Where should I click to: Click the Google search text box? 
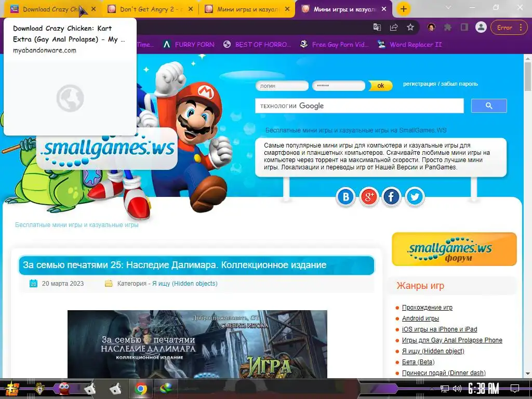tap(360, 106)
